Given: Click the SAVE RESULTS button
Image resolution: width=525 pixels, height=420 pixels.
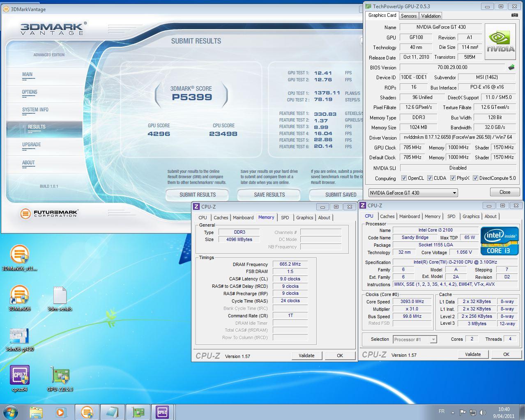Looking at the screenshot, I should [x=269, y=195].
